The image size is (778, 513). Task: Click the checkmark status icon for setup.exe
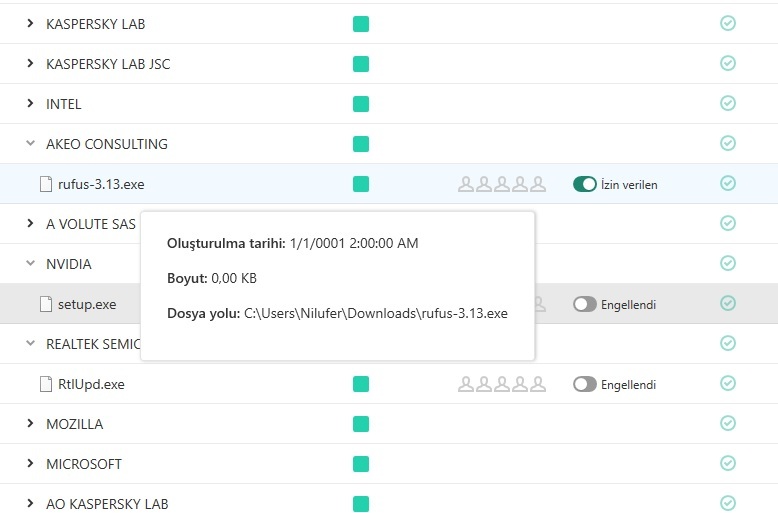pos(728,303)
